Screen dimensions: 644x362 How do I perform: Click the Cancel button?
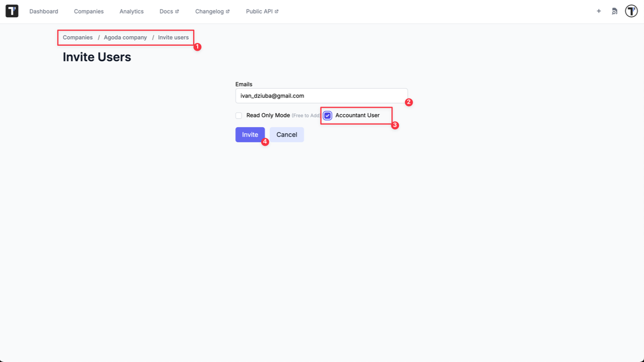click(x=287, y=134)
